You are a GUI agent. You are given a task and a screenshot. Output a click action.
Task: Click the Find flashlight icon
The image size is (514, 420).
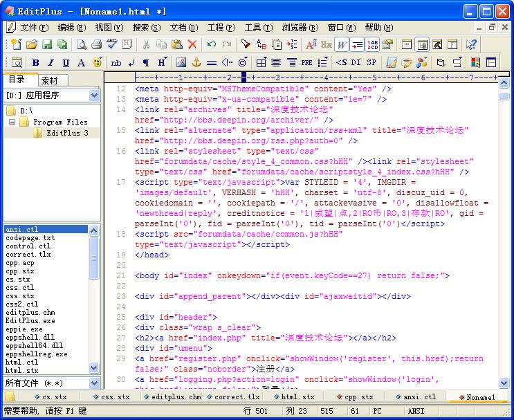pos(246,44)
